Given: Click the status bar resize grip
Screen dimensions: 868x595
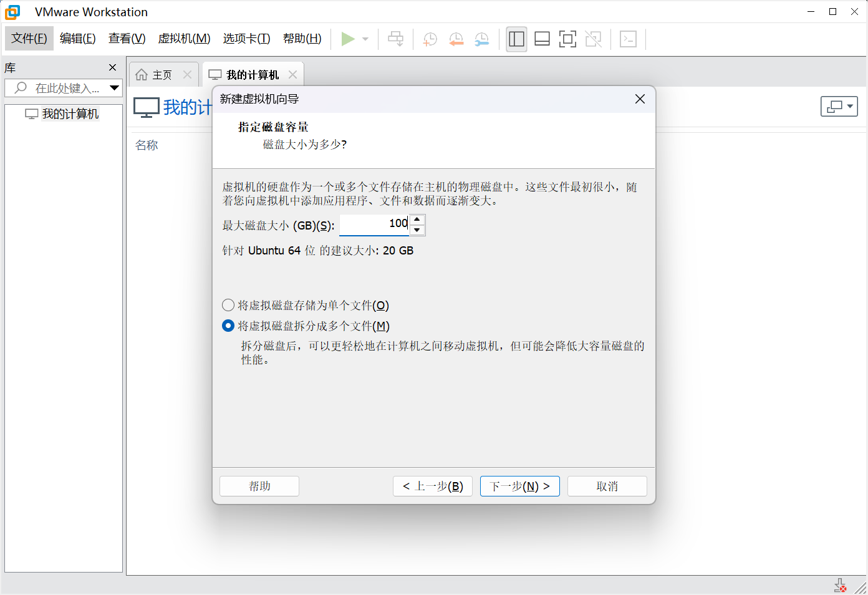Looking at the screenshot, I should coord(861,588).
